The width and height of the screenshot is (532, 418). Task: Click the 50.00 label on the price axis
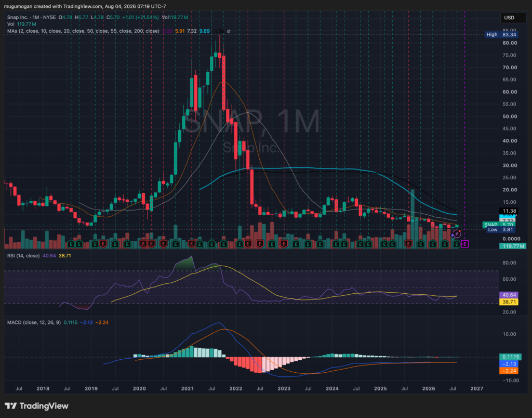(510, 116)
